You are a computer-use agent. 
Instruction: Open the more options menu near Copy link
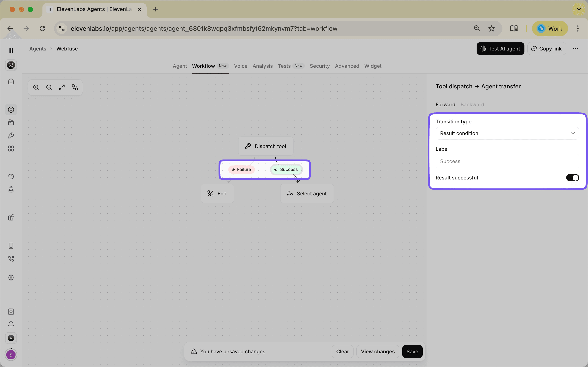tap(576, 48)
